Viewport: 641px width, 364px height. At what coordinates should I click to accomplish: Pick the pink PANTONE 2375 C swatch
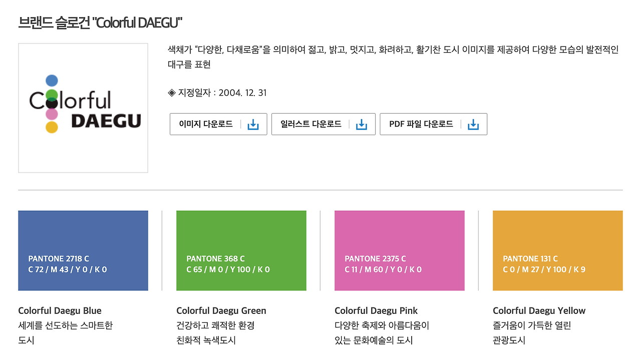tap(400, 250)
